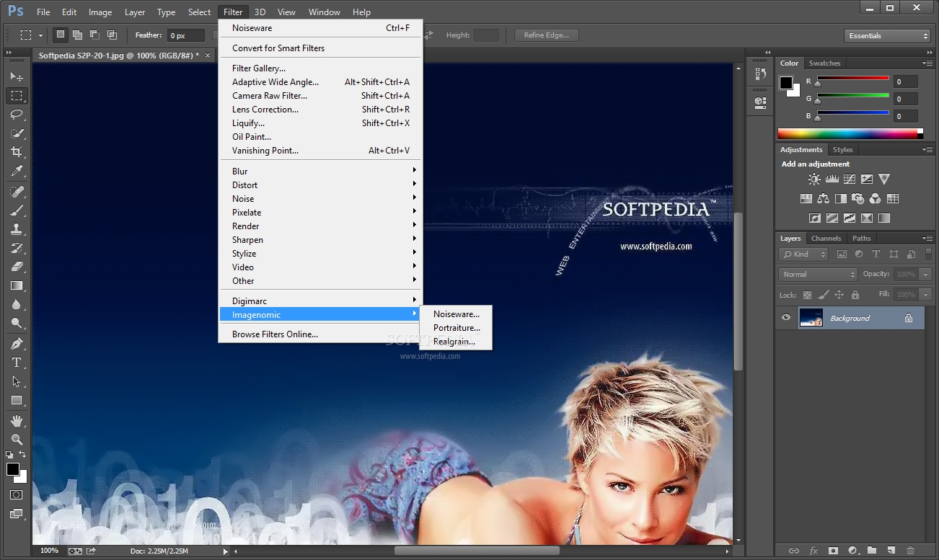Image resolution: width=939 pixels, height=560 pixels.
Task: Toggle Lock image pixels
Action: tap(823, 295)
